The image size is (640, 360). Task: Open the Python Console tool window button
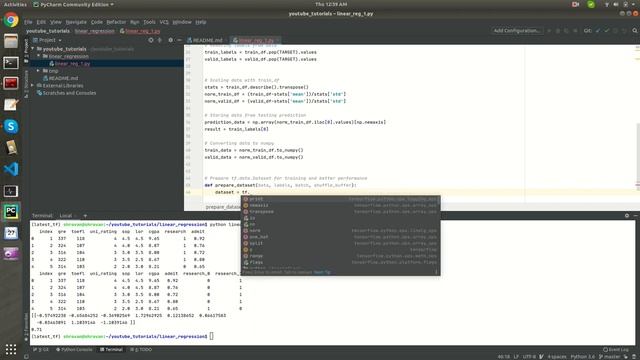tap(74, 350)
